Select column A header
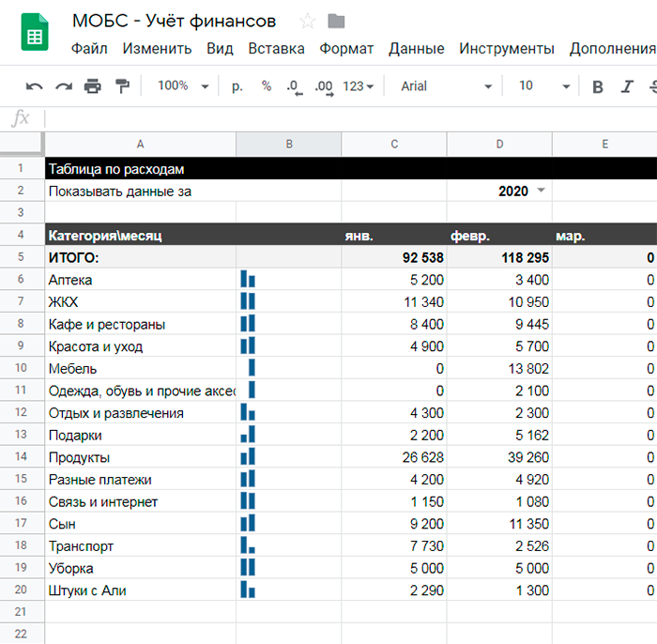 point(141,145)
